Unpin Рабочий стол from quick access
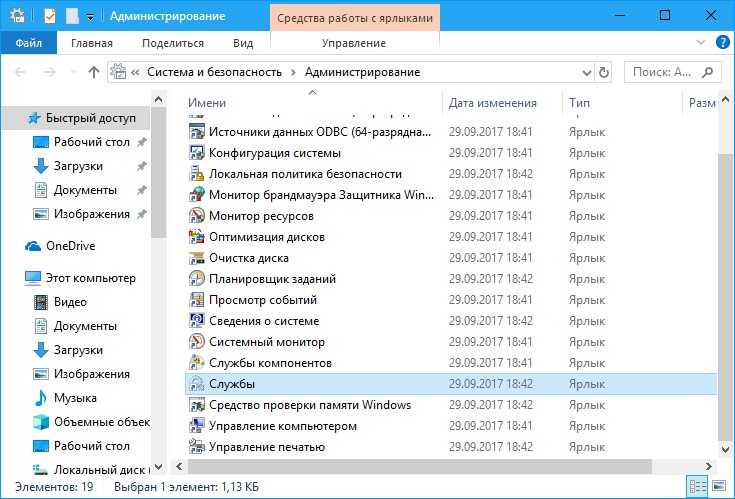 [x=142, y=142]
